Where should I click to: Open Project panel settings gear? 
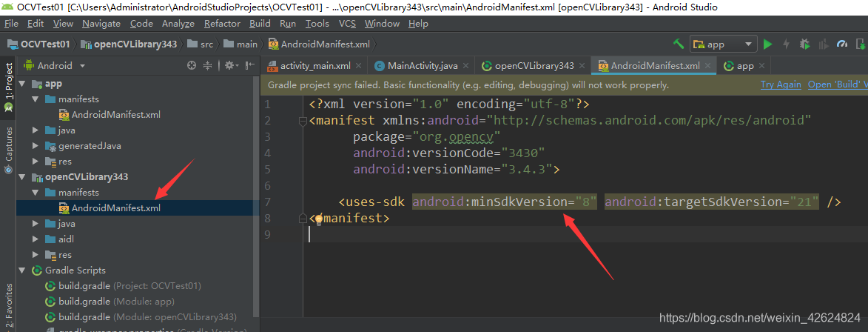pos(232,65)
